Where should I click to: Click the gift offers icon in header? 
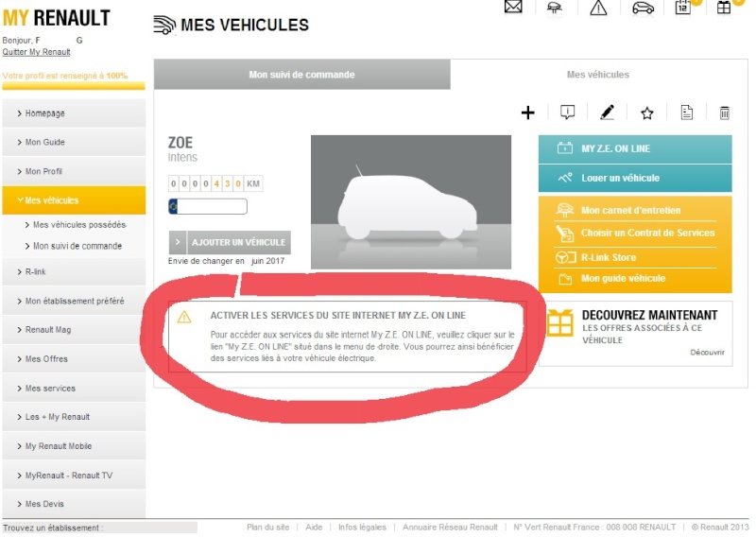(723, 8)
